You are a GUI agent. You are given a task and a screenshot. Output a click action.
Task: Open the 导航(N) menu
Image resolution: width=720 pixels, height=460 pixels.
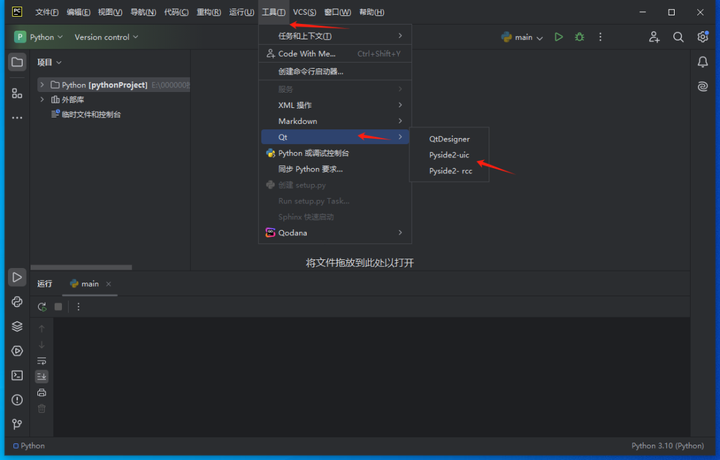(143, 12)
